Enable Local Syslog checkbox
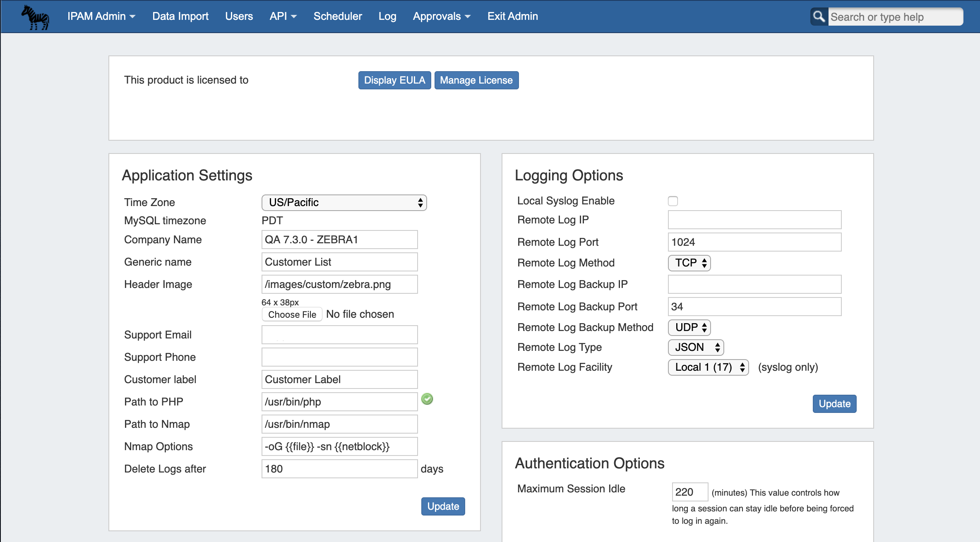 [x=673, y=201]
